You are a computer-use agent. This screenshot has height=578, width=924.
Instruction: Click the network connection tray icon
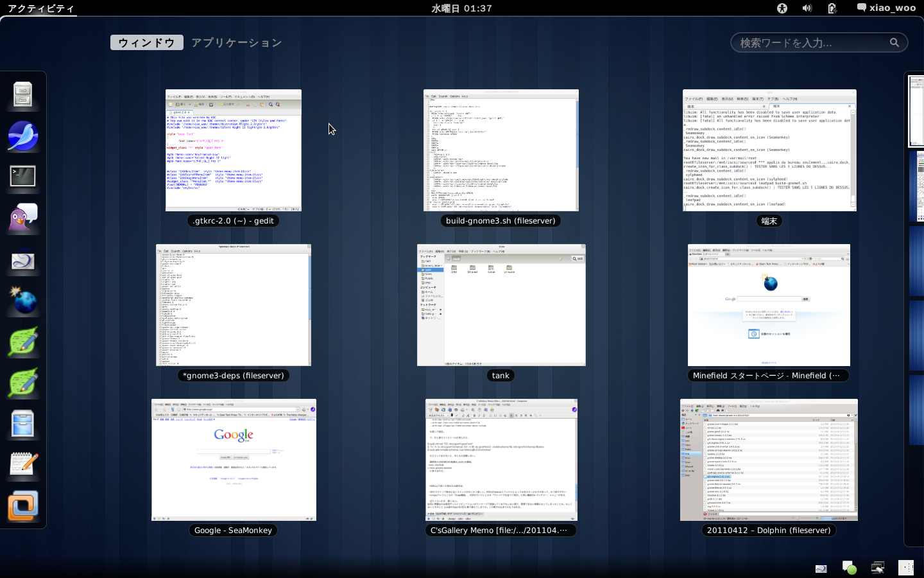877,567
